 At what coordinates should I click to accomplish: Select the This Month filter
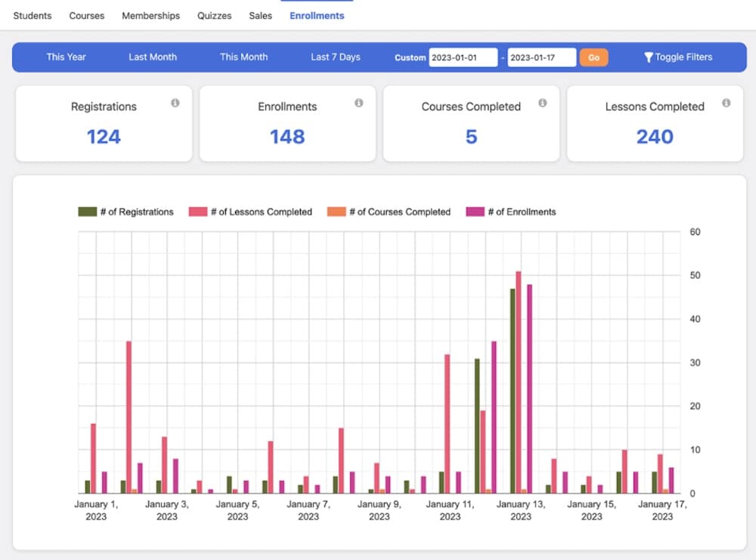pos(243,57)
